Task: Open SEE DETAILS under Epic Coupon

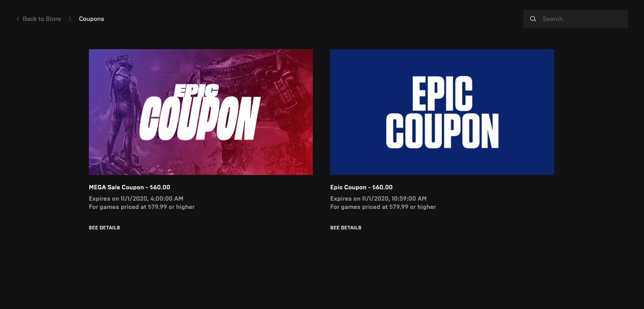Action: coord(346,228)
